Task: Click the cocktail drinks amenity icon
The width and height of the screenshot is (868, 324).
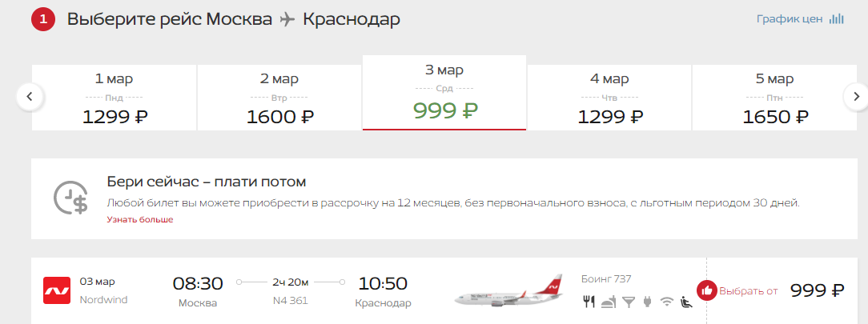Action: (629, 302)
